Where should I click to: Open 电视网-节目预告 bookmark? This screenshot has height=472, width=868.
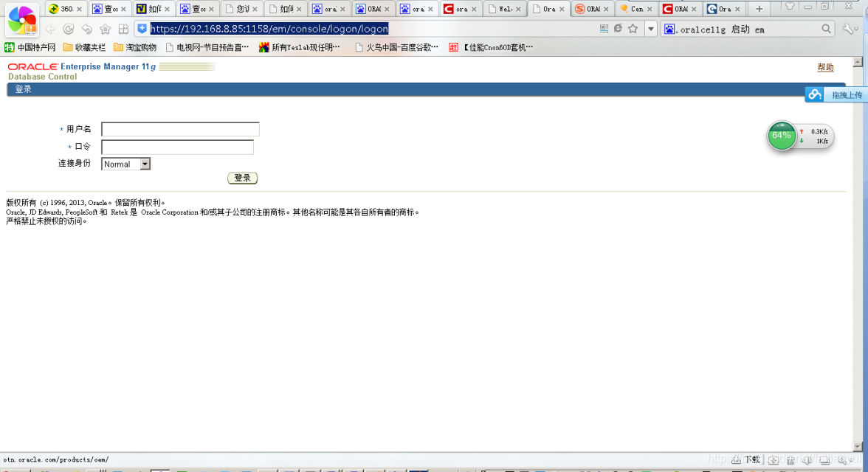click(x=207, y=48)
